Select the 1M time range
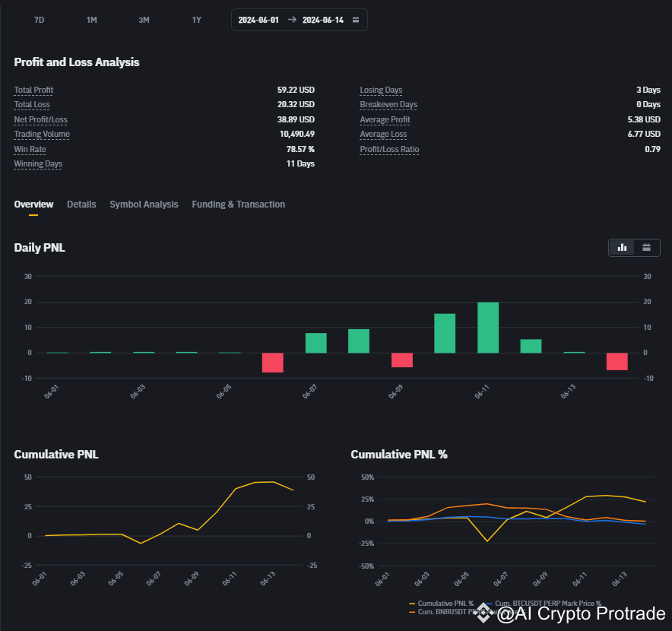The image size is (672, 631). coord(92,20)
